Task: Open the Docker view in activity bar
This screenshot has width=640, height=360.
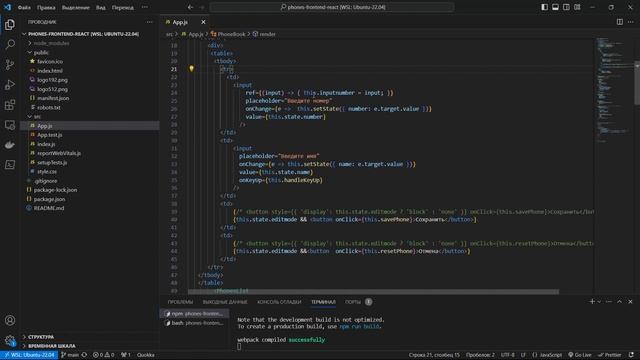Action: pos(10,145)
